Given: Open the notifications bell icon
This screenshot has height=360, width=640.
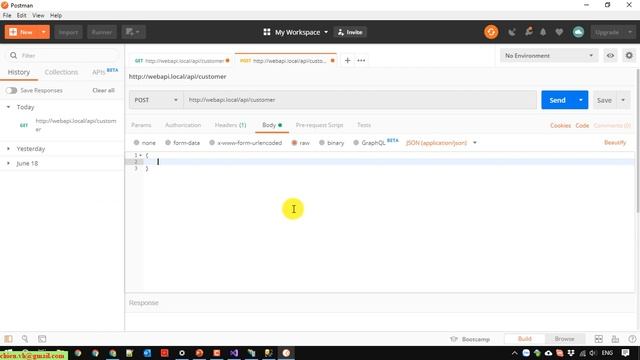Looking at the screenshot, I should point(543,32).
